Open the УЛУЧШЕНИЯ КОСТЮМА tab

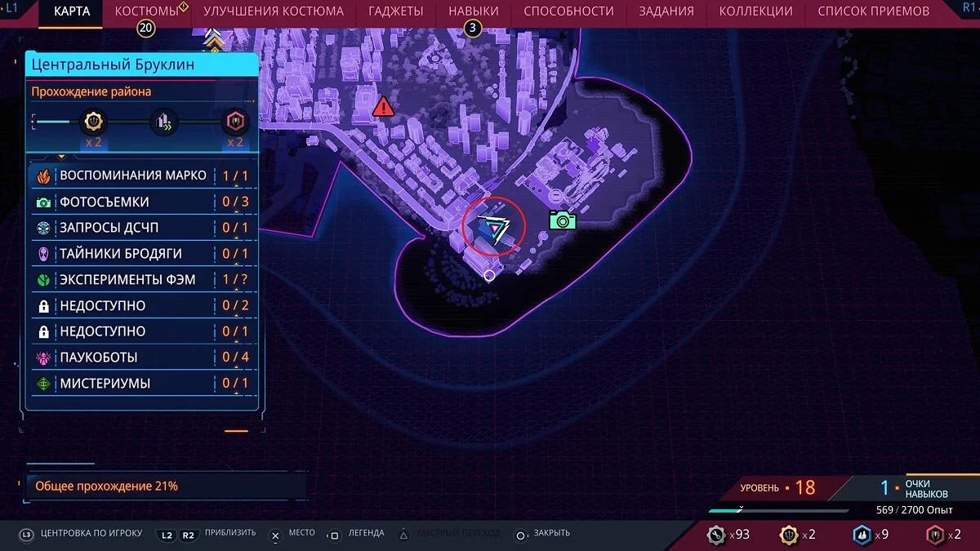[274, 11]
